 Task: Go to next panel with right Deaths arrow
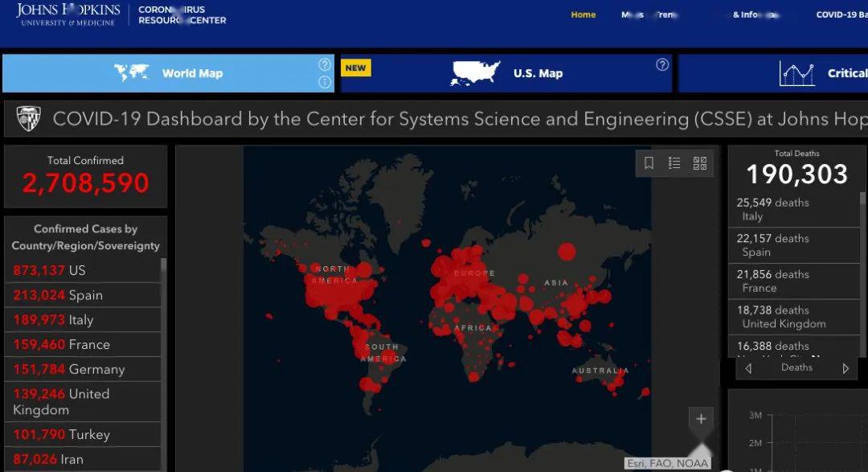tap(845, 368)
